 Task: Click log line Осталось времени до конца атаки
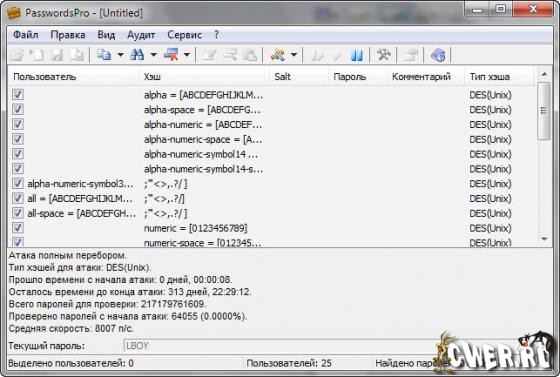(130, 292)
